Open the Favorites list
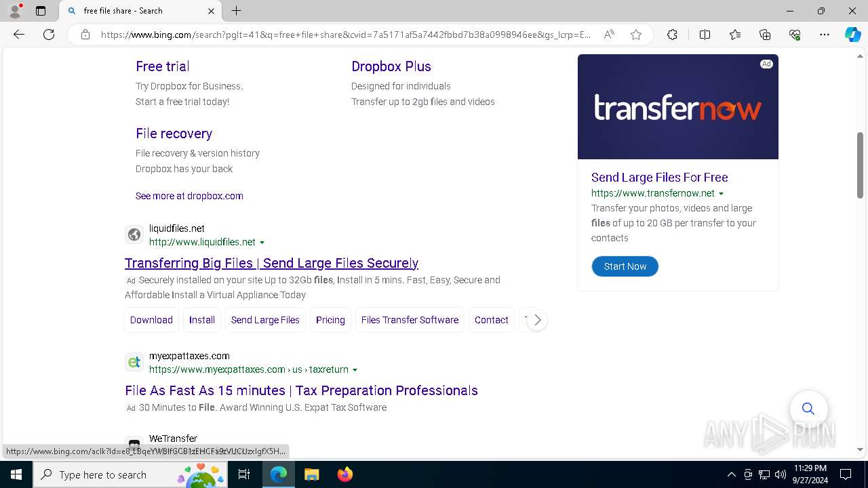Screen dimensions: 868x488 [x=735, y=35]
